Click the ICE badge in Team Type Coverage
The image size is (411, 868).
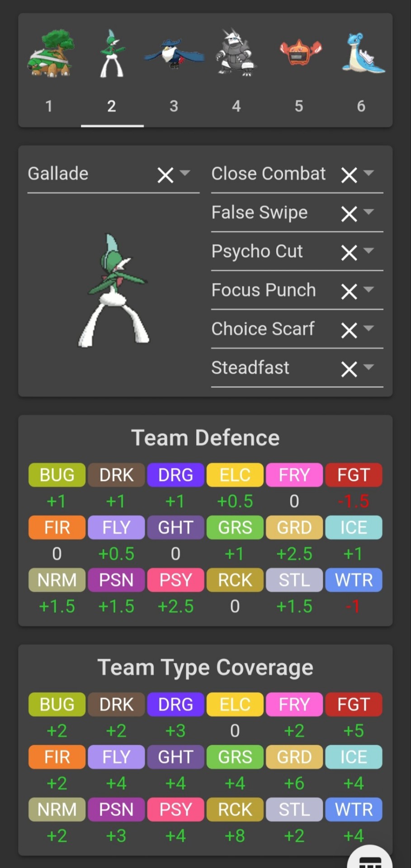[x=354, y=757]
